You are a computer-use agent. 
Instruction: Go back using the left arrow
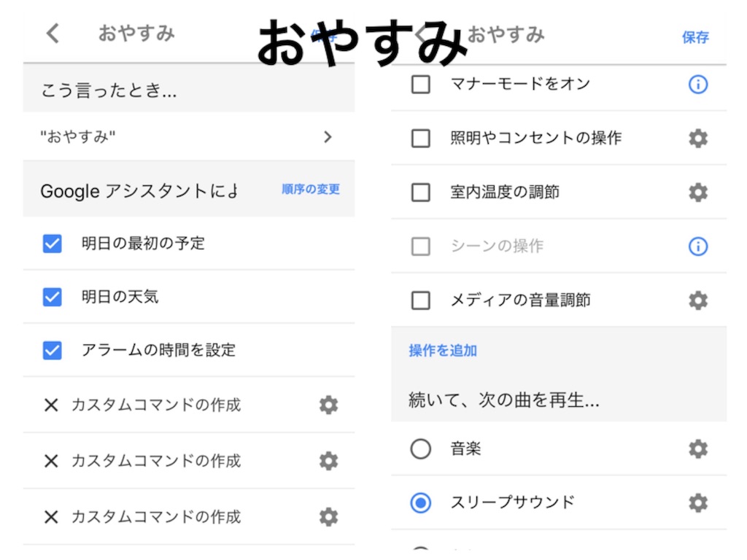51,34
